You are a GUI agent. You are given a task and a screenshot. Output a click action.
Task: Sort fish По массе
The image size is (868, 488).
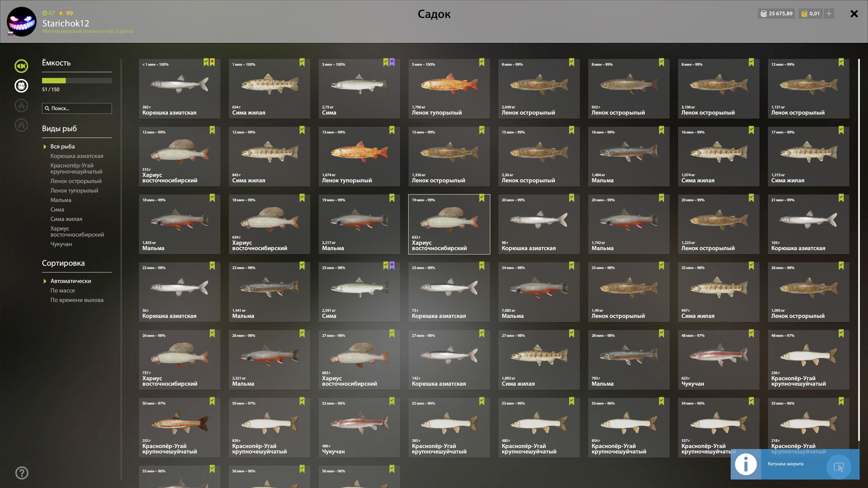63,290
